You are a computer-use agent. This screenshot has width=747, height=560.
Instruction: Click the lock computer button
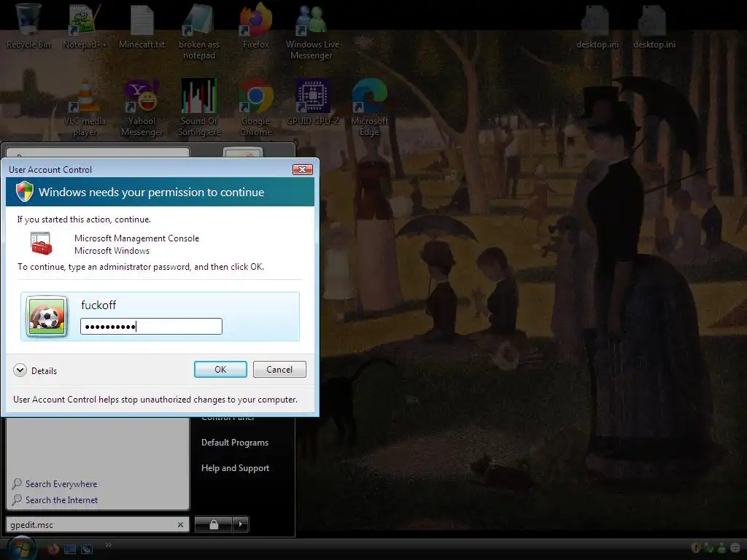[x=214, y=524]
